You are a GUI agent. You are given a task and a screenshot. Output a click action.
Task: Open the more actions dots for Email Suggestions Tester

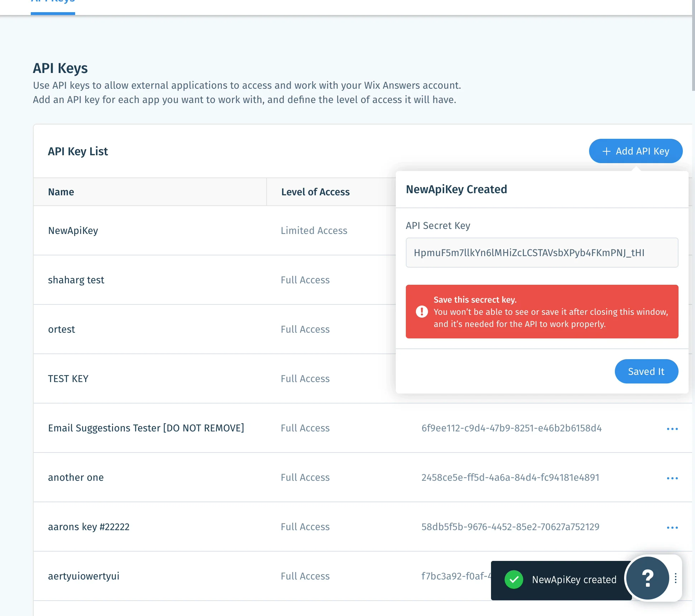point(672,429)
